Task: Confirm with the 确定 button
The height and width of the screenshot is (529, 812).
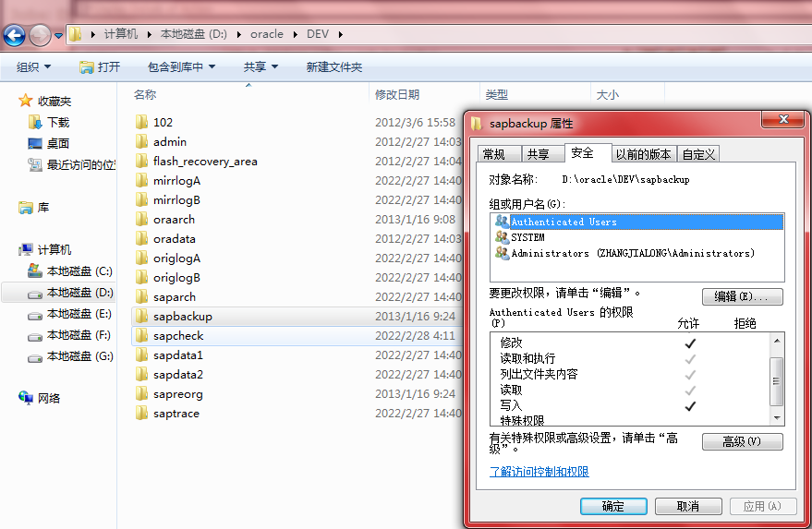Action: click(613, 506)
